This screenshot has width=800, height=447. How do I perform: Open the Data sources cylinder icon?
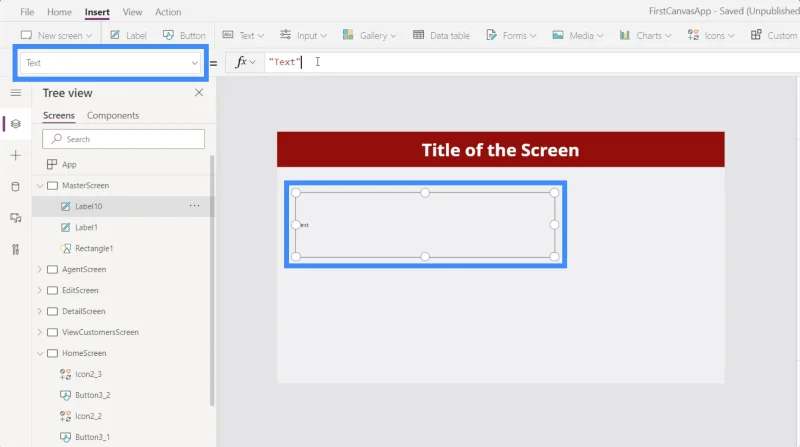point(16,187)
